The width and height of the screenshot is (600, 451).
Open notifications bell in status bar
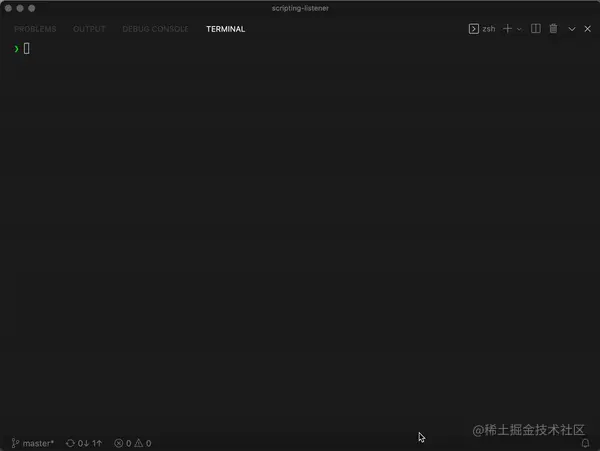(x=585, y=443)
